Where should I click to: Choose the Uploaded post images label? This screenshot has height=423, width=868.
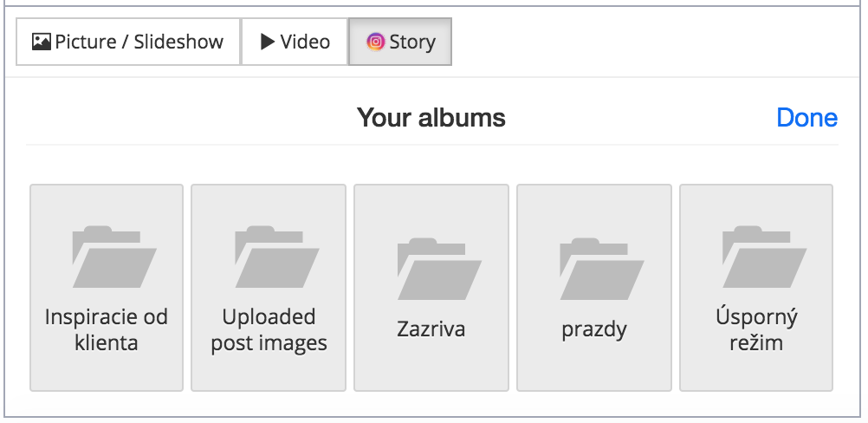(269, 329)
